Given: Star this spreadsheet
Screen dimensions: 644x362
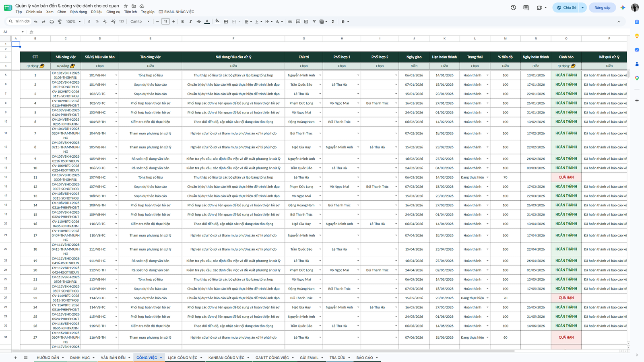Looking at the screenshot, I should tap(126, 6).
